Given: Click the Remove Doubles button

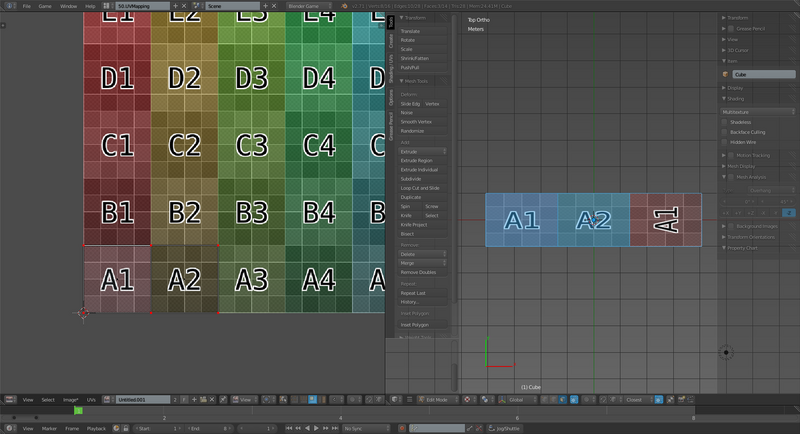Looking at the screenshot, I should coord(422,272).
